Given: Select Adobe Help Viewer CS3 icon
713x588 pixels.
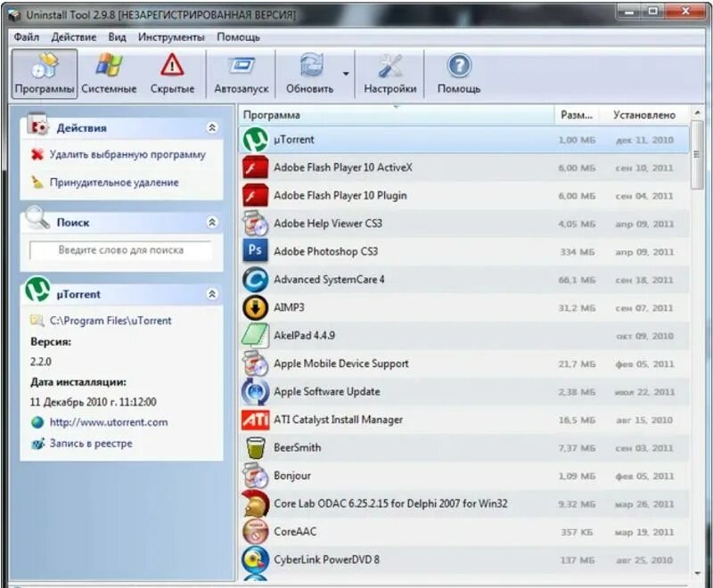Looking at the screenshot, I should (x=255, y=224).
